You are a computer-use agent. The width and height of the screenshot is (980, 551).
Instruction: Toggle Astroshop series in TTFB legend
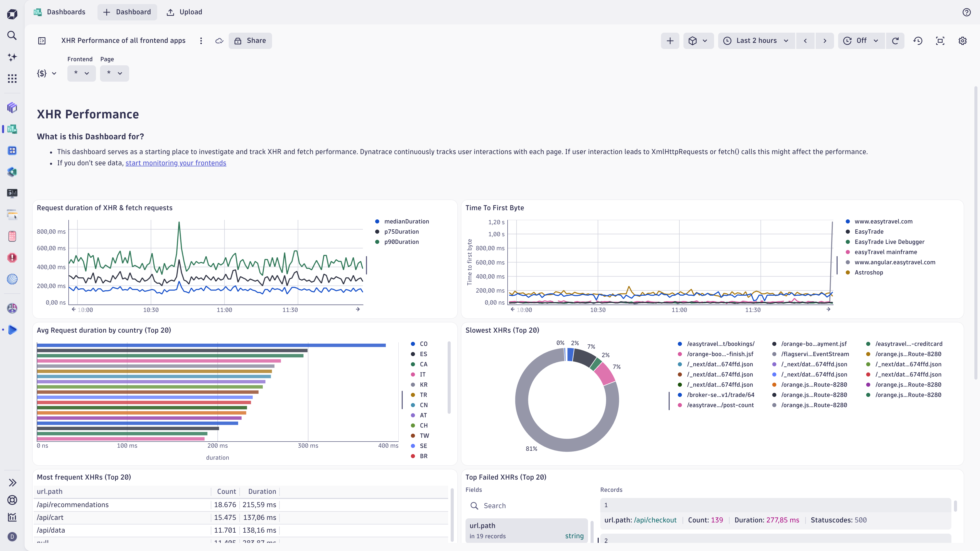click(868, 272)
